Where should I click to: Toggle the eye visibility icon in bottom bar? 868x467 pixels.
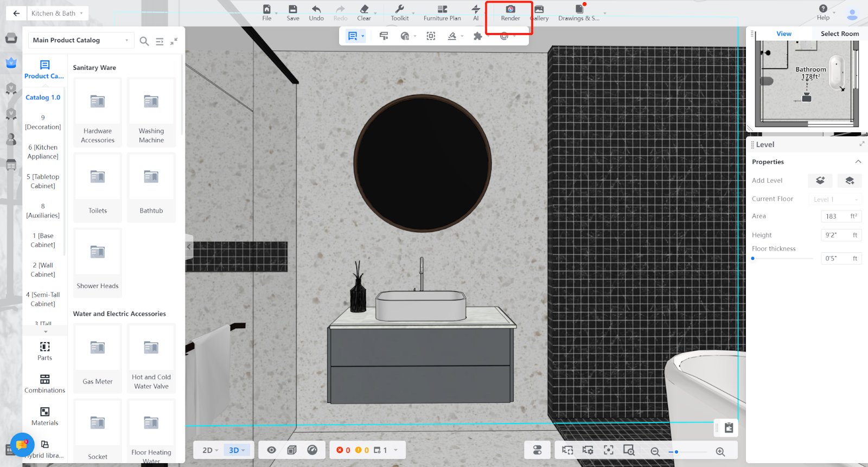[272, 450]
